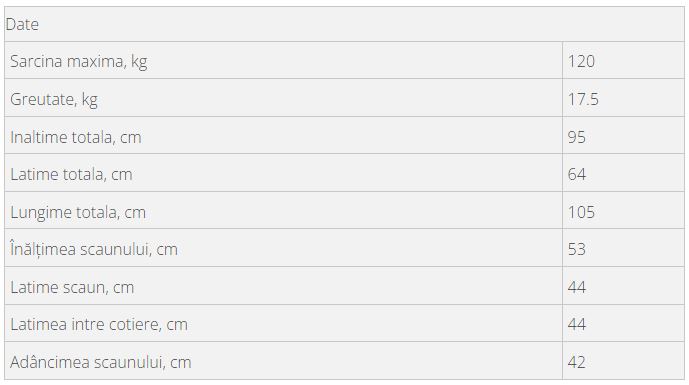Click the 64 width value

pyautogui.click(x=577, y=174)
